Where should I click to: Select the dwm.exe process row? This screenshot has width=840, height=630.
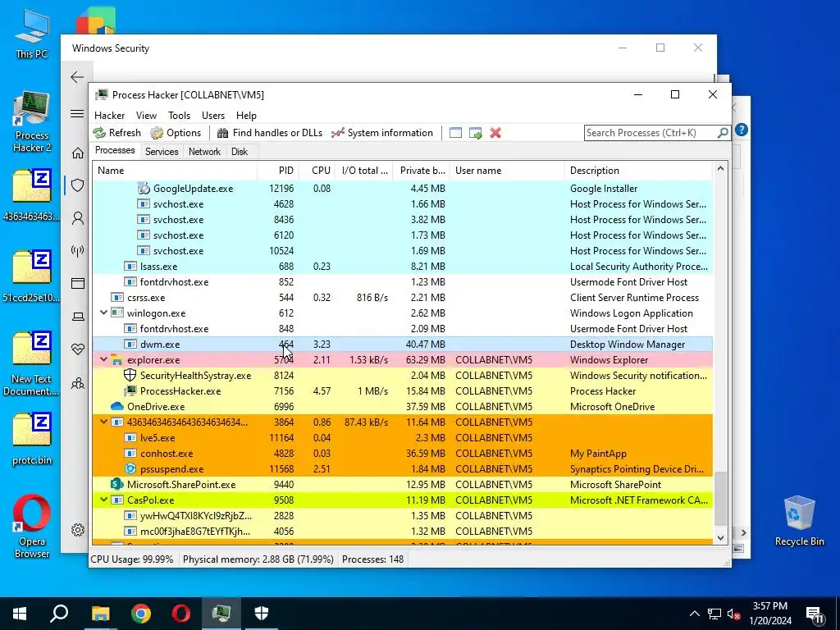click(x=402, y=344)
